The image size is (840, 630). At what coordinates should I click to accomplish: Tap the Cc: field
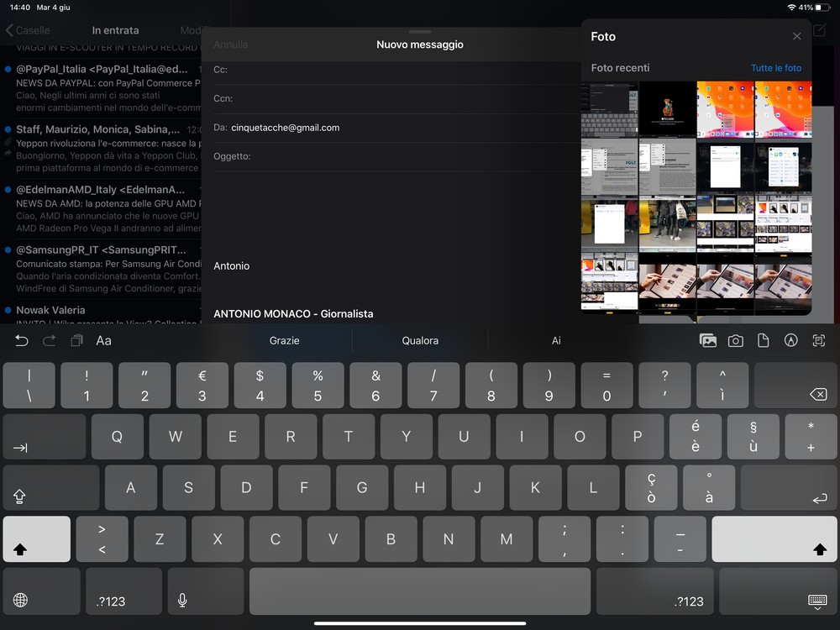click(x=397, y=70)
